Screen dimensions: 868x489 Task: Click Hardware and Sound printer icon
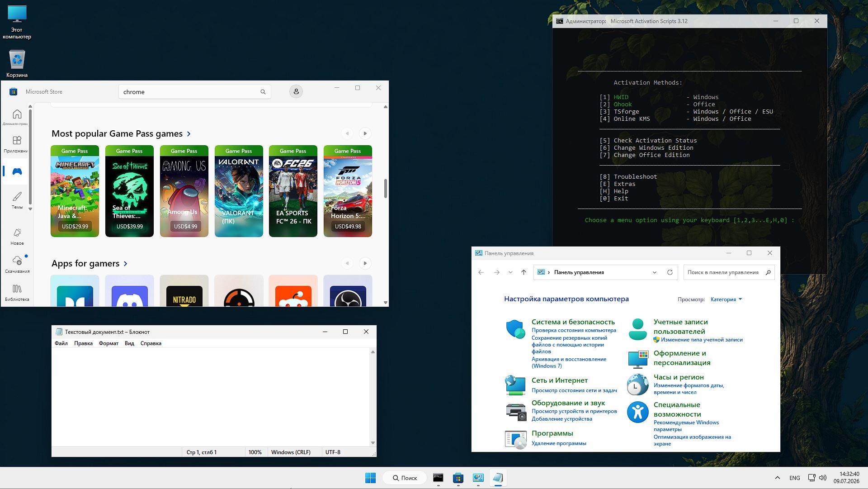click(515, 411)
